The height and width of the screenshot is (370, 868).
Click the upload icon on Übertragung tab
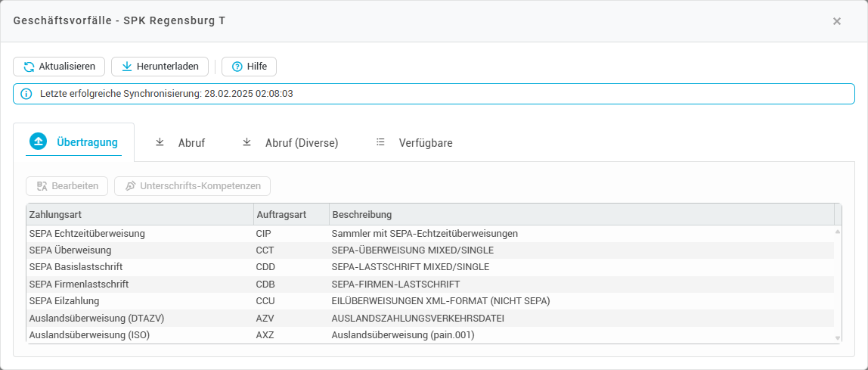38,141
